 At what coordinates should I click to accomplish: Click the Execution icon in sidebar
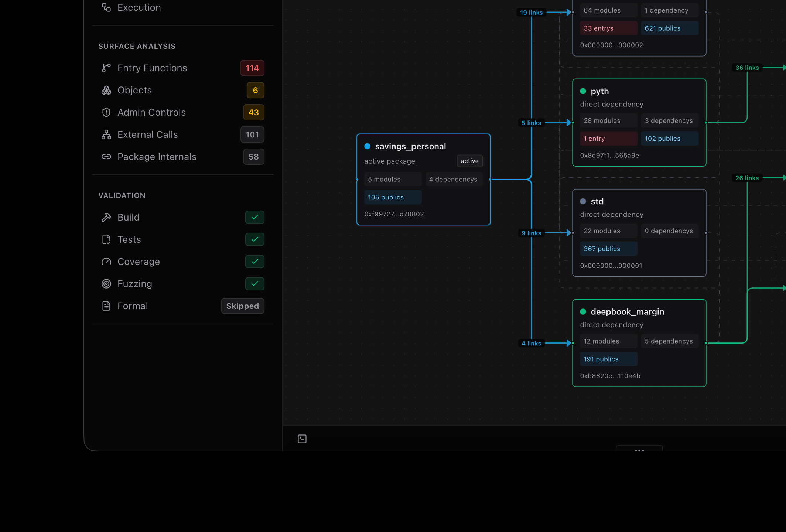[x=106, y=7]
